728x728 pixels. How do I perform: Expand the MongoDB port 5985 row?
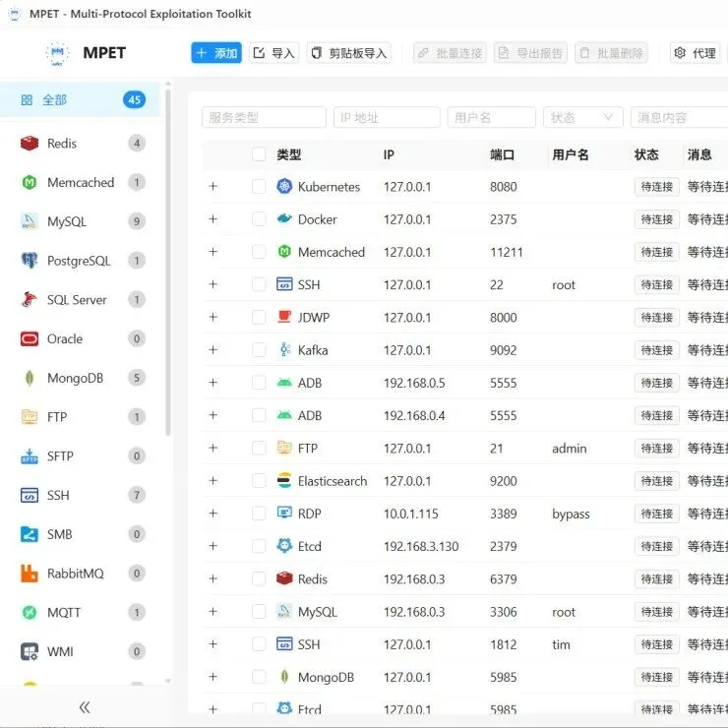pyautogui.click(x=213, y=677)
